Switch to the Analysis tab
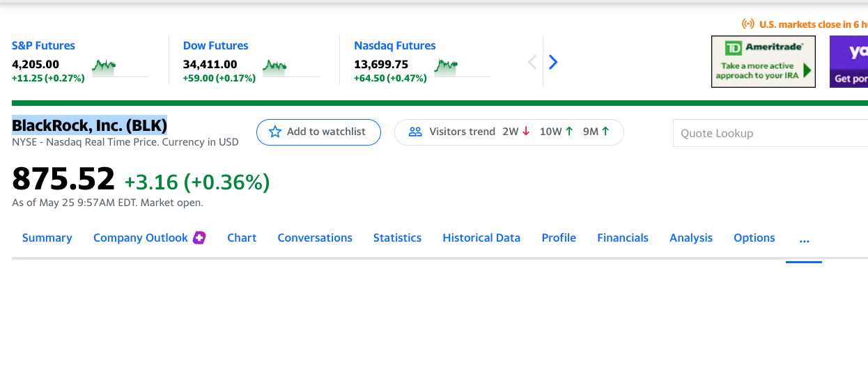The height and width of the screenshot is (367, 868). (x=691, y=237)
